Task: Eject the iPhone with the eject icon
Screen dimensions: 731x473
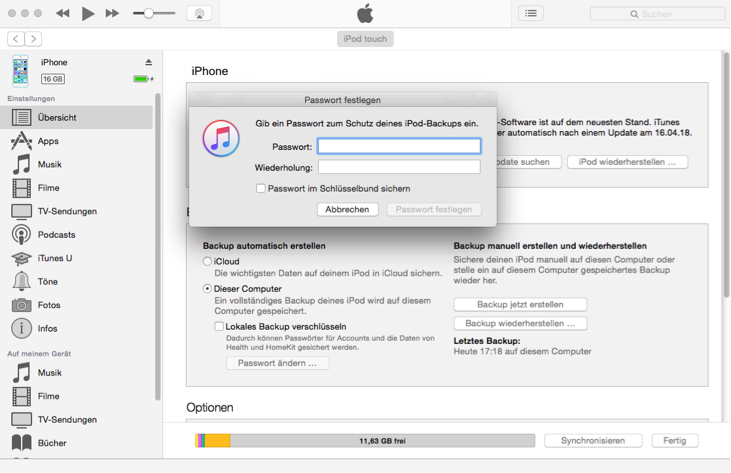Action: pyautogui.click(x=149, y=62)
